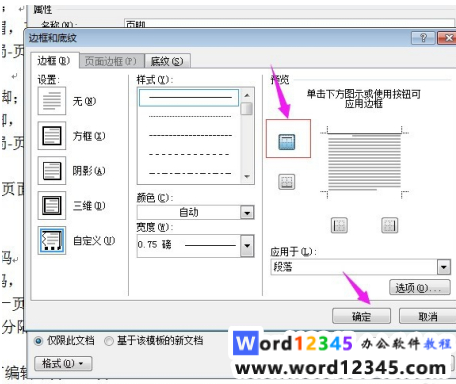Choose the solid line style
The height and width of the screenshot is (384, 456).
click(x=189, y=97)
